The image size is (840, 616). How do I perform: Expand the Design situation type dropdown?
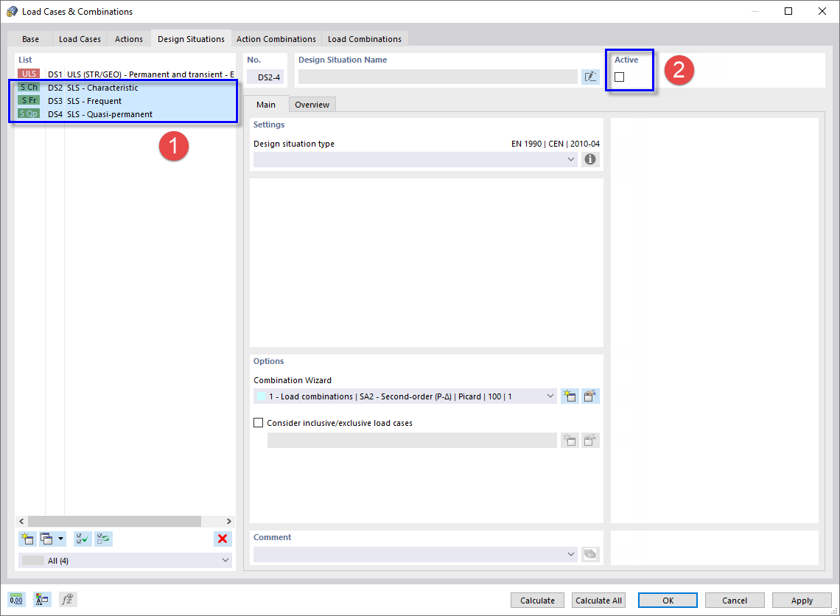[570, 159]
